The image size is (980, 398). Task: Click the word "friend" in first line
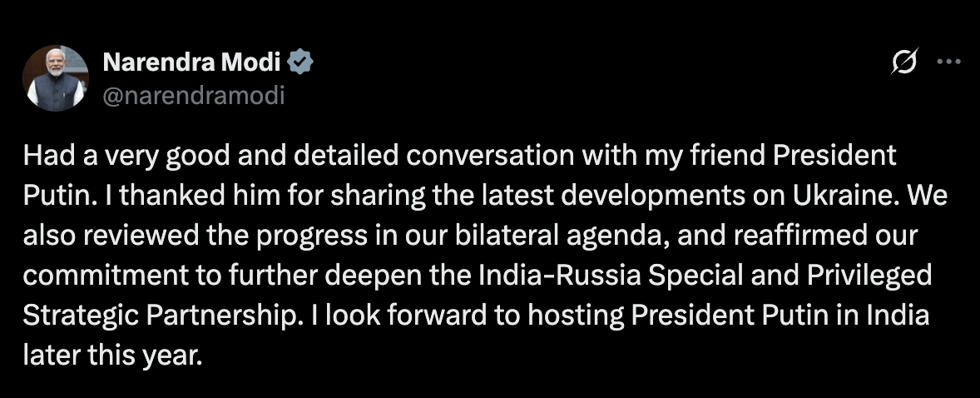click(727, 155)
